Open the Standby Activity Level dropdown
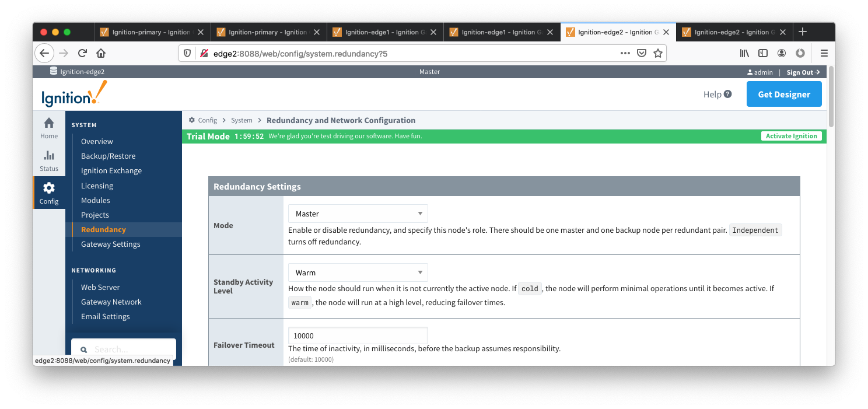The image size is (868, 409). pyautogui.click(x=358, y=272)
